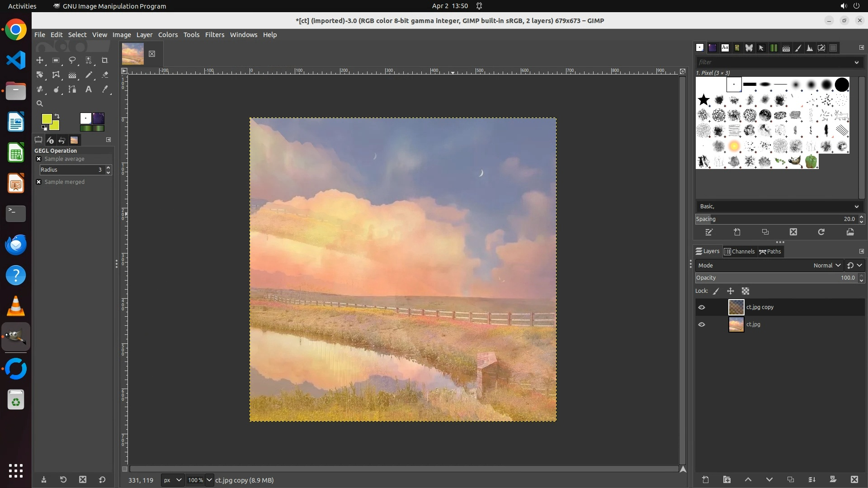
Task: Select the Free Select lasso tool
Action: point(72,60)
